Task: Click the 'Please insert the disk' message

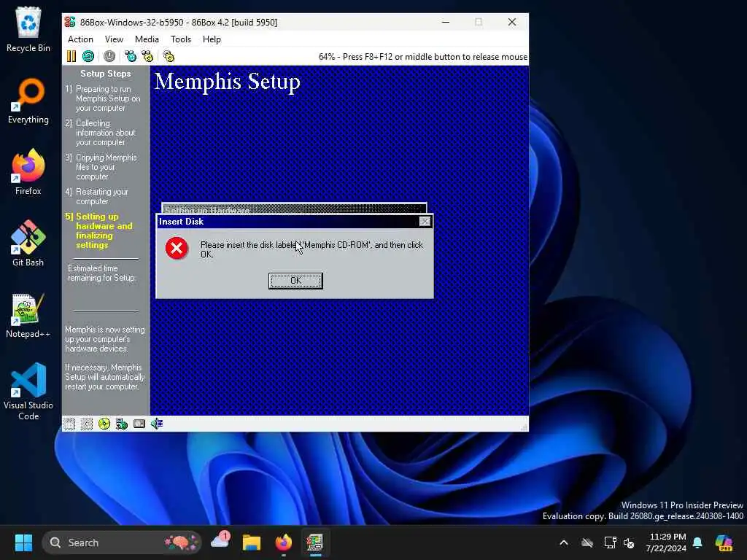Action: point(311,249)
